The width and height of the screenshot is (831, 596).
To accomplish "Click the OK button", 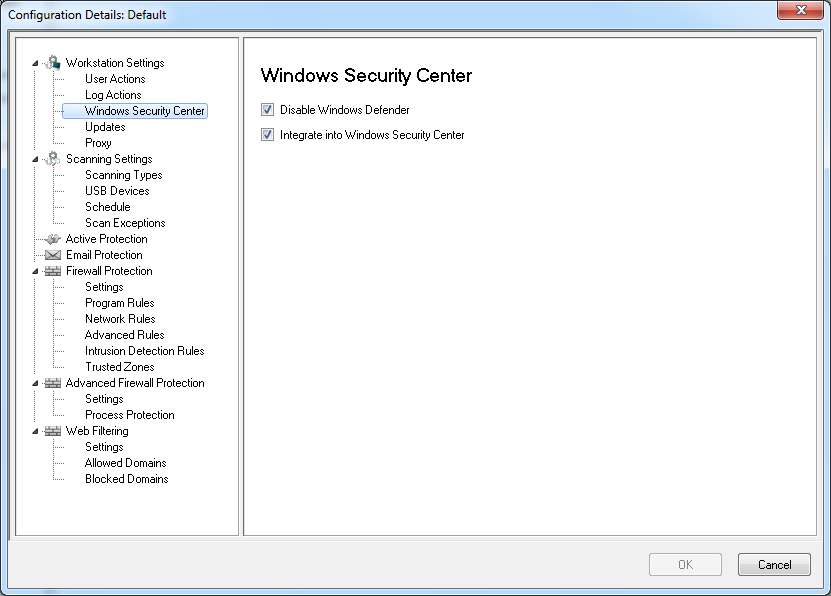I will tap(685, 565).
